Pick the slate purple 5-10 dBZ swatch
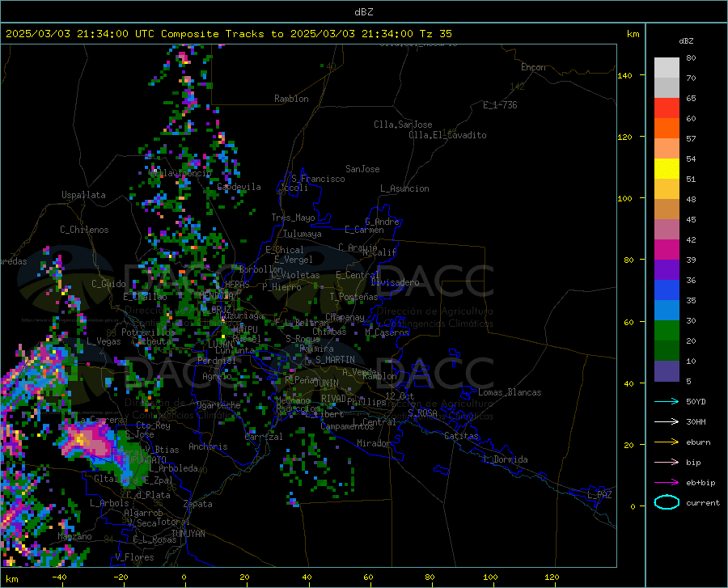The width and height of the screenshot is (728, 588). [667, 371]
